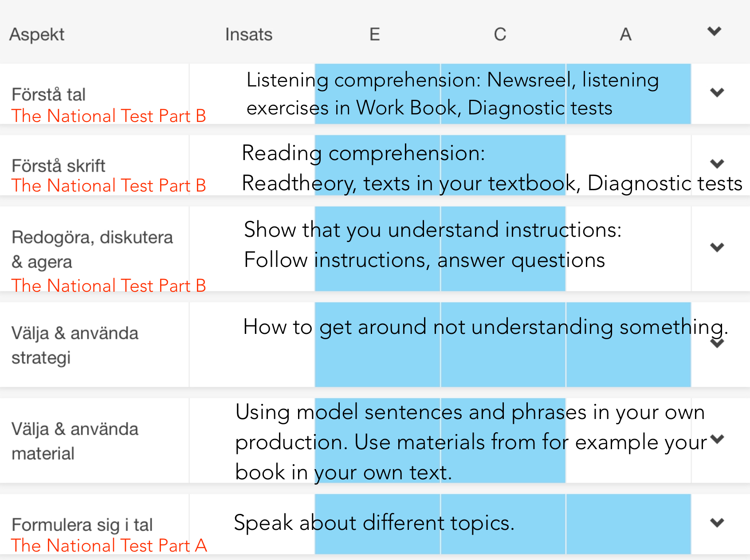Select the Insats column header
Screen dimensions: 750x560
point(249,35)
